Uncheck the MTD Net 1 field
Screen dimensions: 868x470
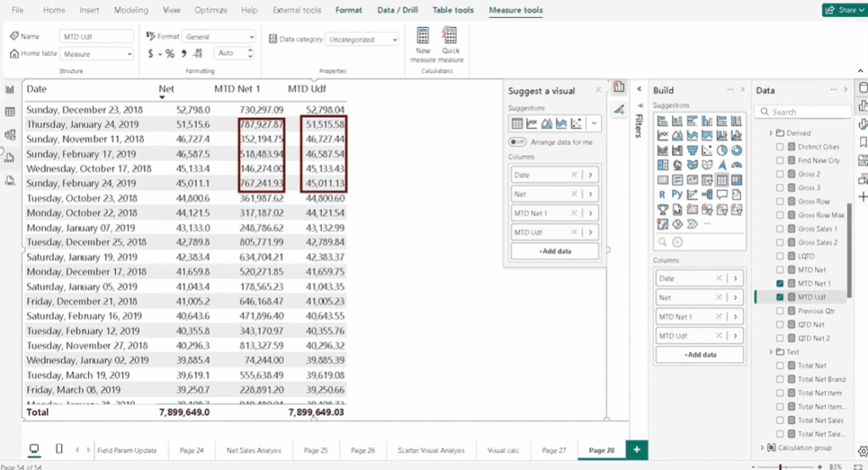click(780, 283)
